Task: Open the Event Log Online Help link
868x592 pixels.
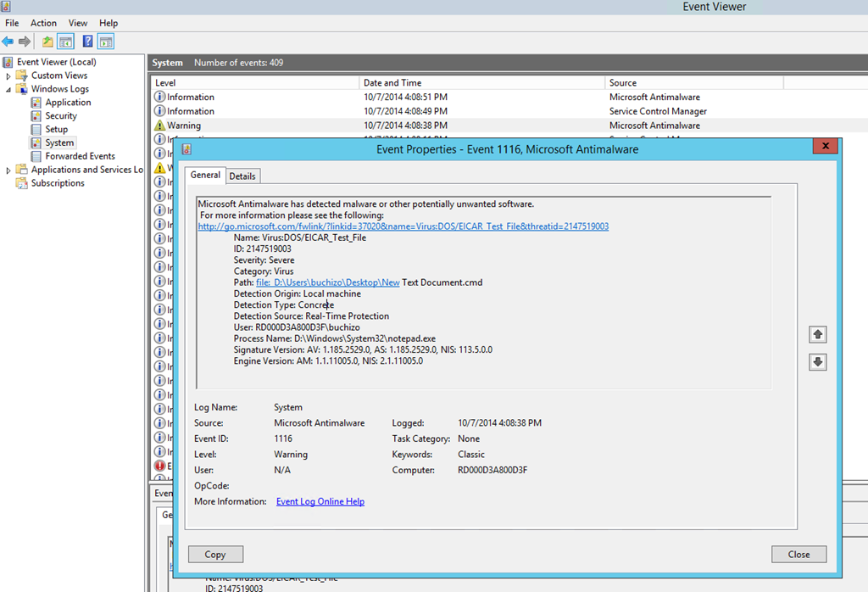Action: click(x=320, y=502)
